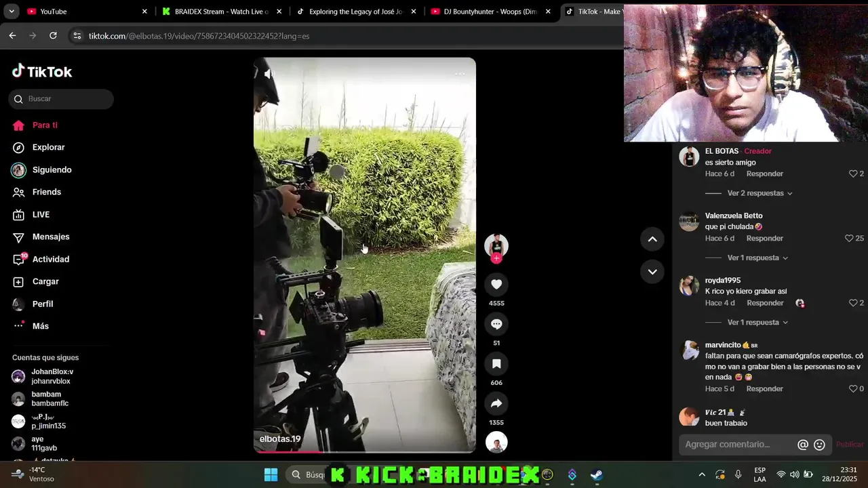Save video with bookmark icon
This screenshot has height=488, width=868.
496,364
